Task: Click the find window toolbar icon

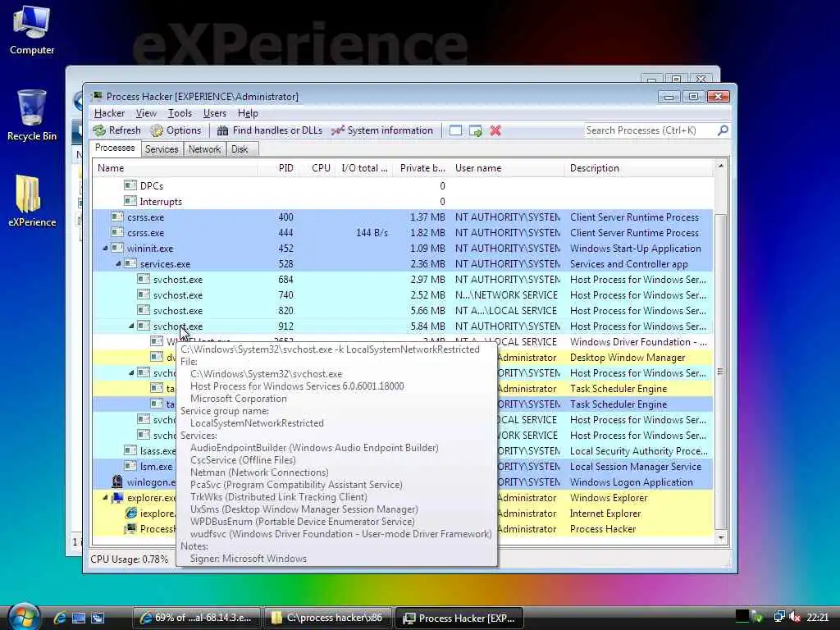Action: pos(455,130)
